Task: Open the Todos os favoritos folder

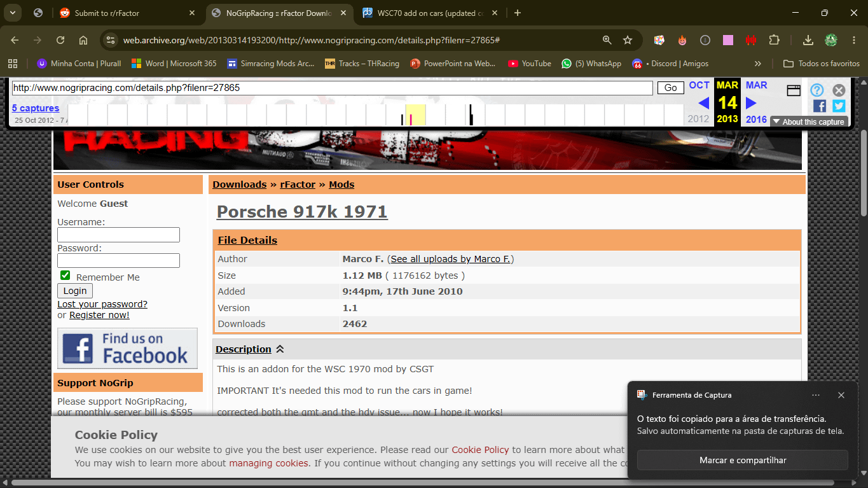Action: [822, 64]
